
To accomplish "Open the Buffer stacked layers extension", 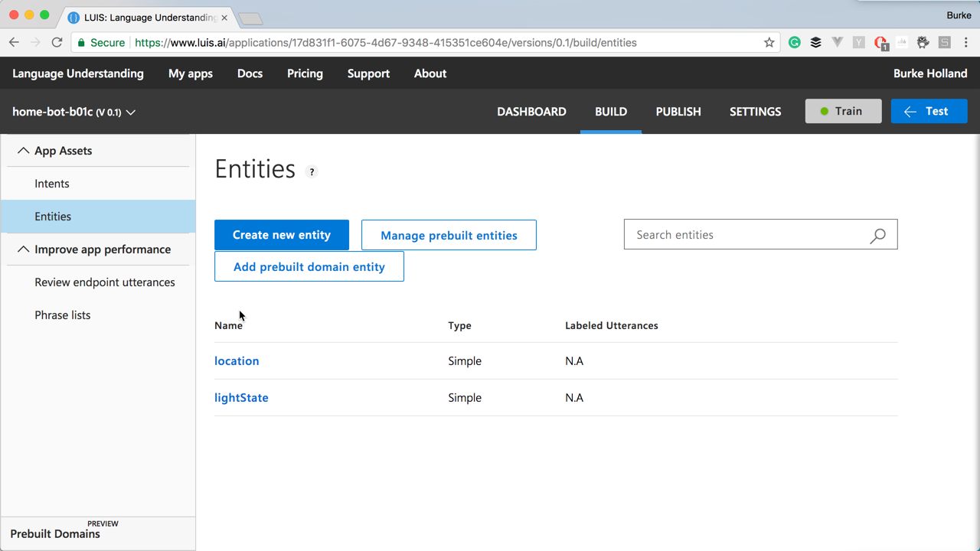I will click(816, 43).
